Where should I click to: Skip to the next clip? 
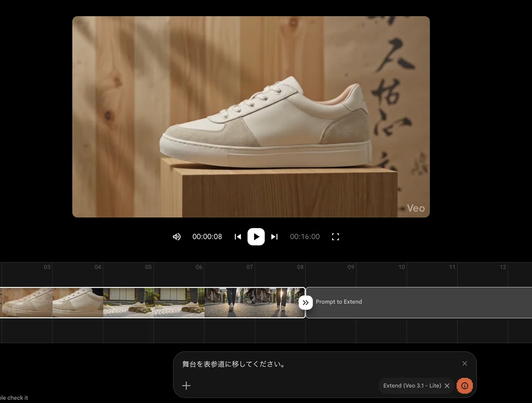click(274, 237)
